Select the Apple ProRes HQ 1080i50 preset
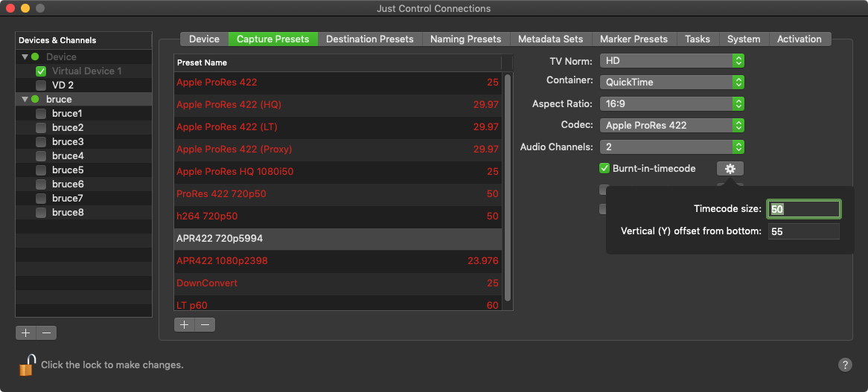The image size is (868, 392). pyautogui.click(x=338, y=171)
